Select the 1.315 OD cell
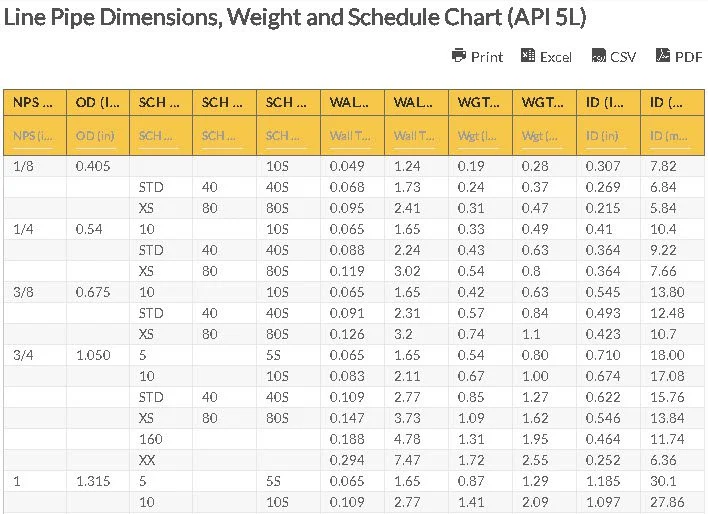 tap(92, 481)
